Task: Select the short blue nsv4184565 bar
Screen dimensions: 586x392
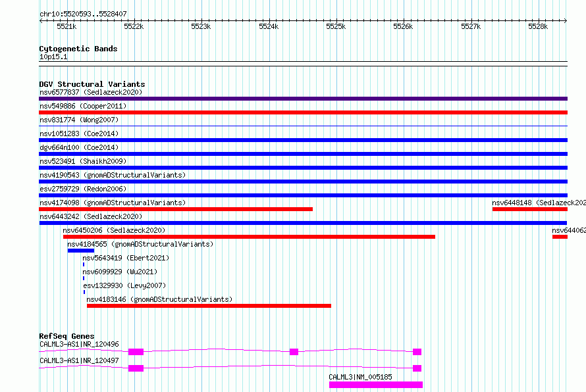Action: pyautogui.click(x=81, y=251)
